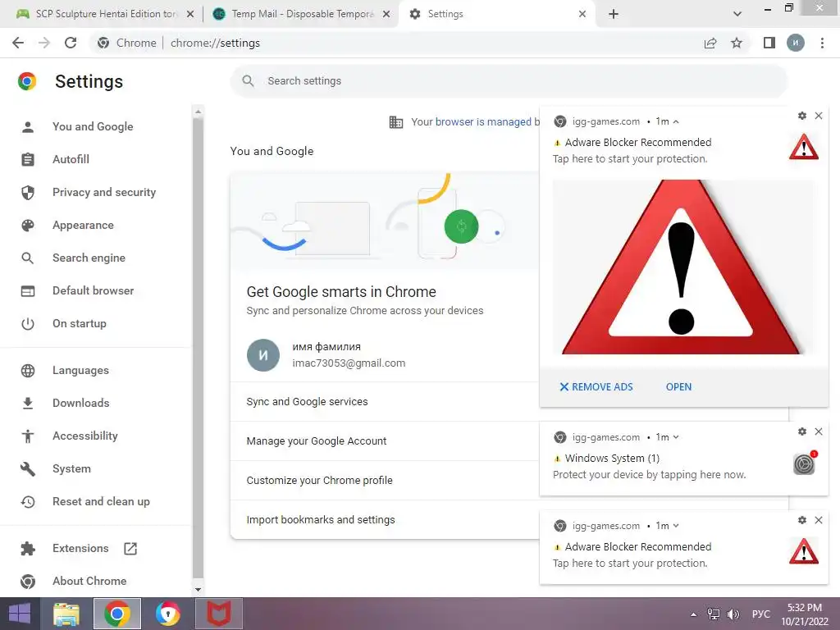Click the Search settings field
The image size is (840, 630).
pyautogui.click(x=509, y=81)
